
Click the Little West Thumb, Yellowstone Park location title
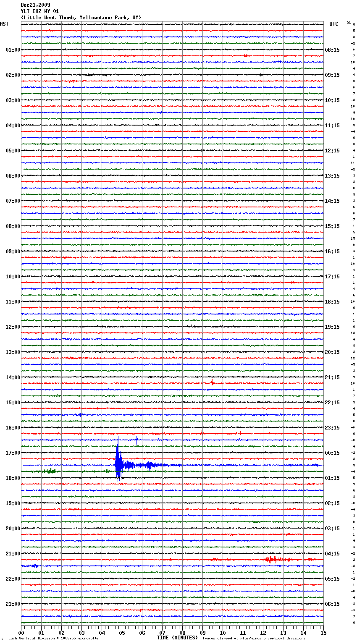pyautogui.click(x=81, y=18)
